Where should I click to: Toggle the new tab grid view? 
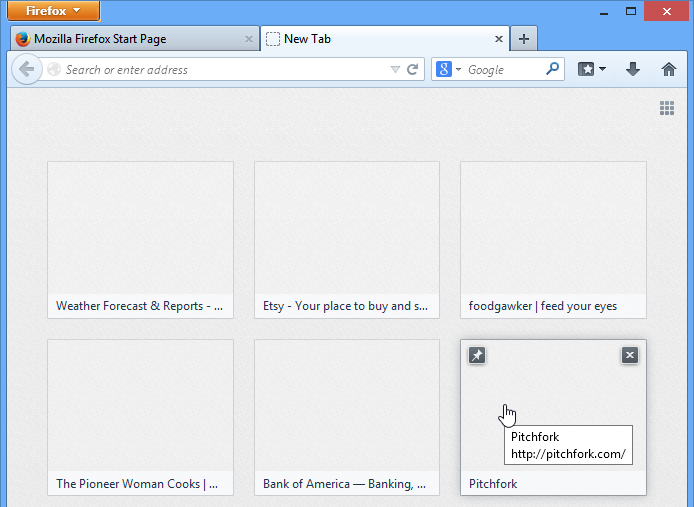pyautogui.click(x=667, y=108)
